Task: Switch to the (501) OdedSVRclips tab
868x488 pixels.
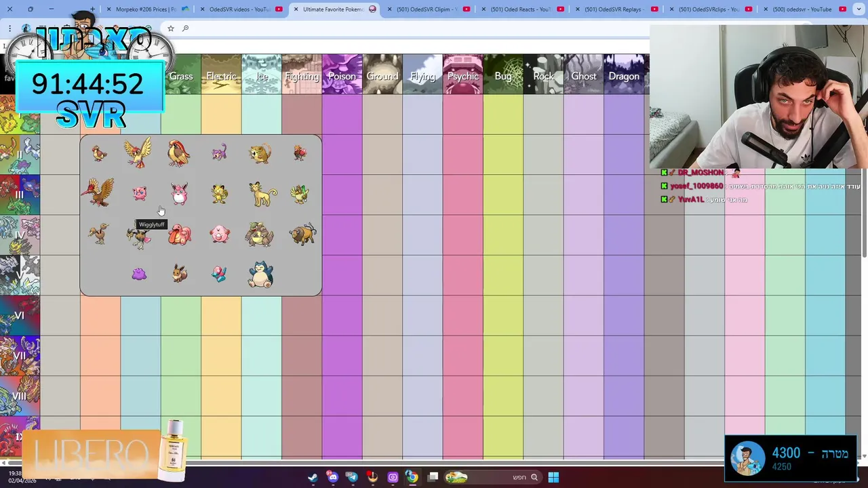Action: click(709, 9)
